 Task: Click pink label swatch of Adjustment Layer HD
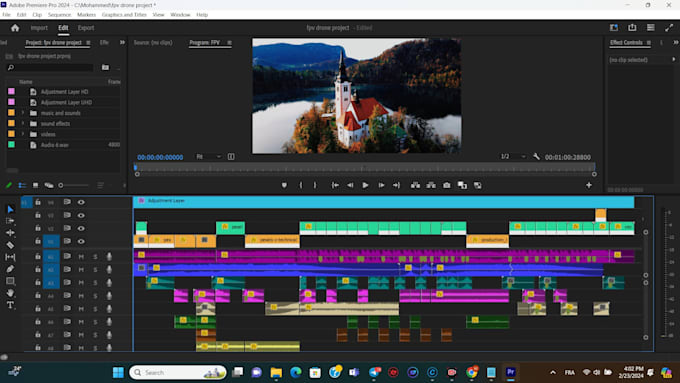click(x=11, y=92)
